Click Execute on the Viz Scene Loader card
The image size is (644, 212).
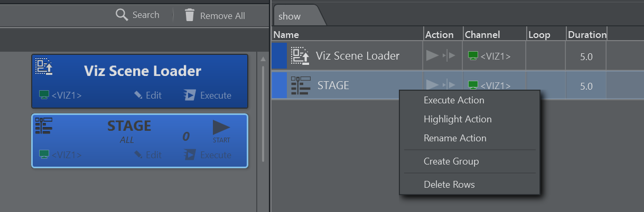pyautogui.click(x=208, y=95)
